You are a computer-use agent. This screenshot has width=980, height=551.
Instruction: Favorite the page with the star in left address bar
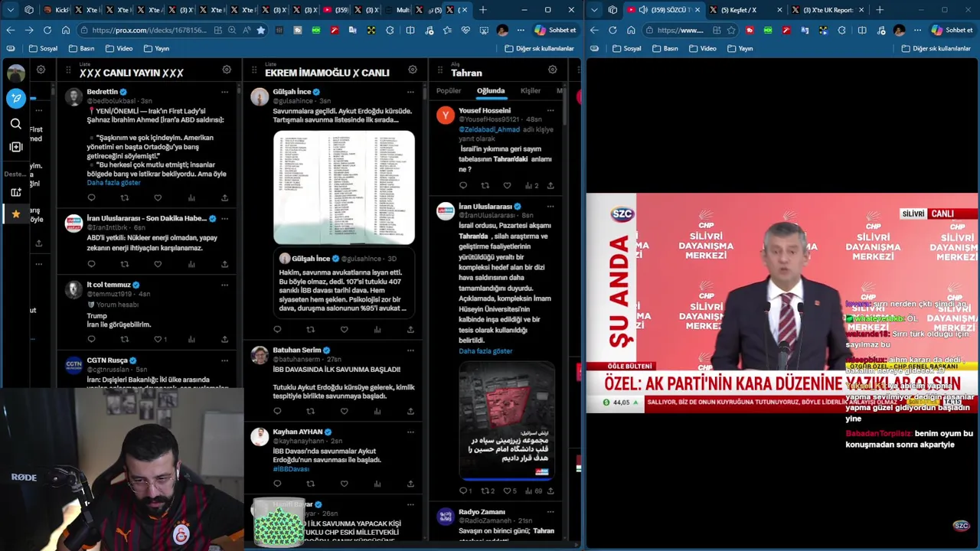click(261, 30)
